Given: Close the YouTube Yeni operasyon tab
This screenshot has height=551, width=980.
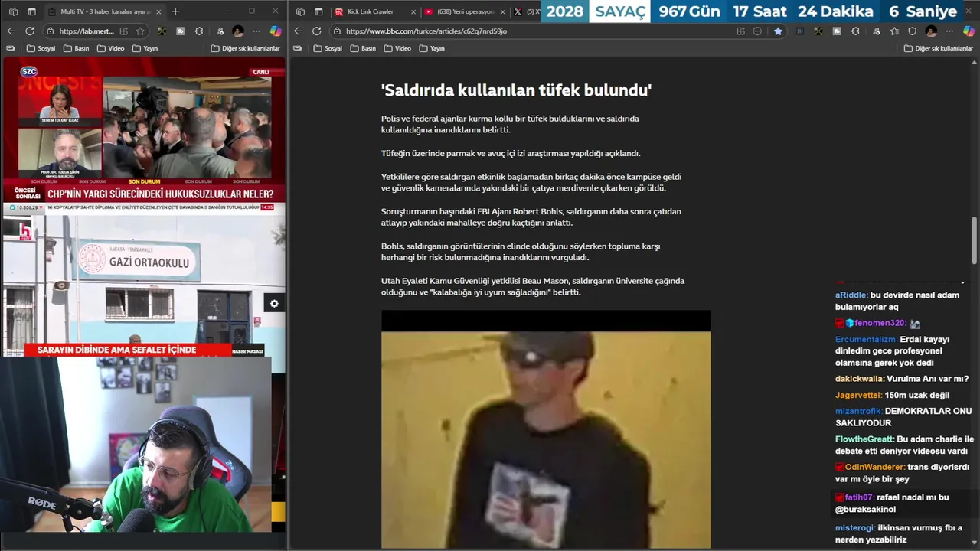Looking at the screenshot, I should (502, 11).
